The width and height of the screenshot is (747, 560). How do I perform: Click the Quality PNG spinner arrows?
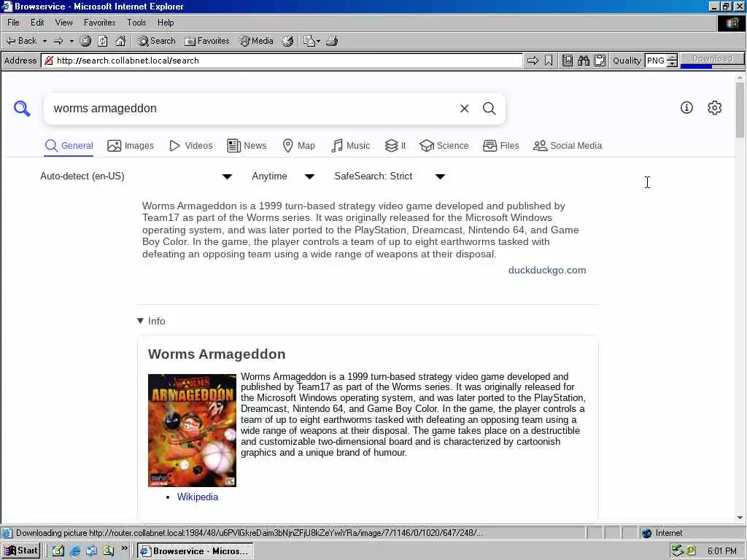pyautogui.click(x=672, y=61)
